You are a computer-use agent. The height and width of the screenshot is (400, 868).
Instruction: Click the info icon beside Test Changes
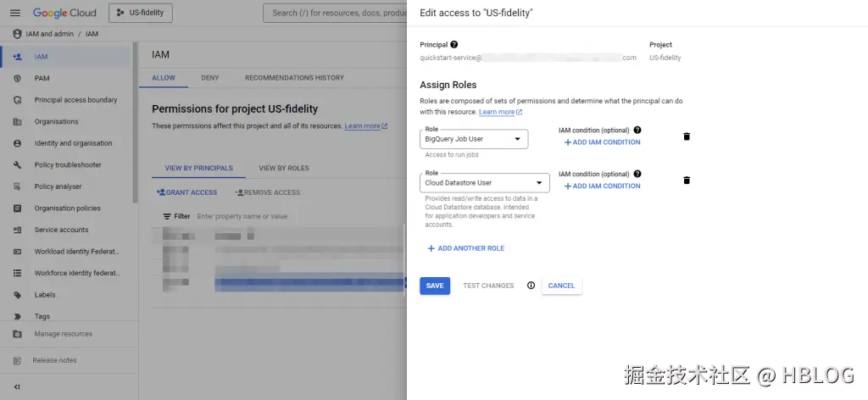(531, 286)
